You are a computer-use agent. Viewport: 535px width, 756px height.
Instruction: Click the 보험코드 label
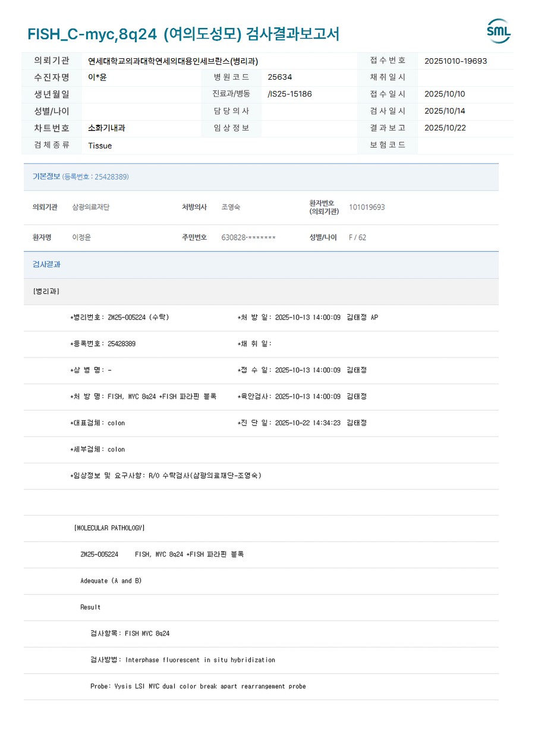pyautogui.click(x=388, y=145)
